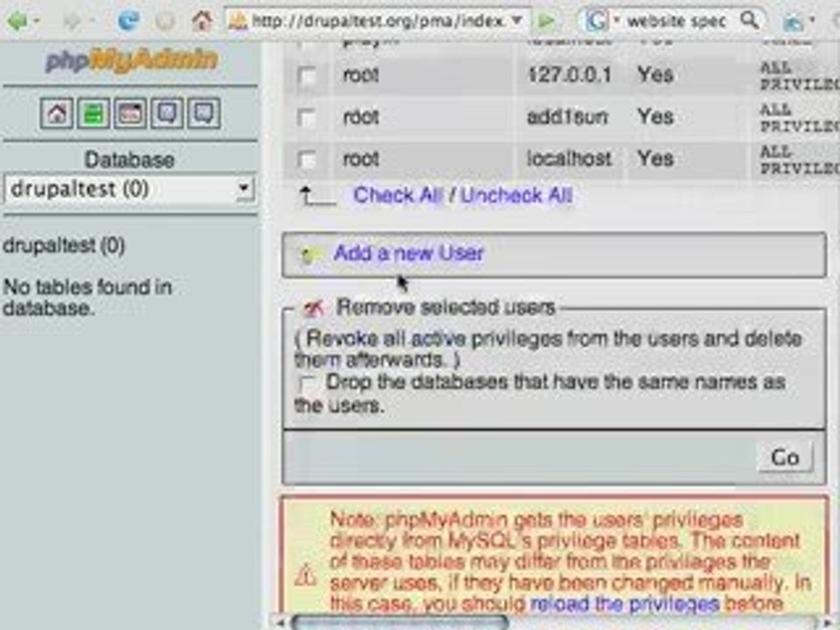Open the Google search engine selector
Image resolution: width=840 pixels, height=630 pixels.
(601, 21)
